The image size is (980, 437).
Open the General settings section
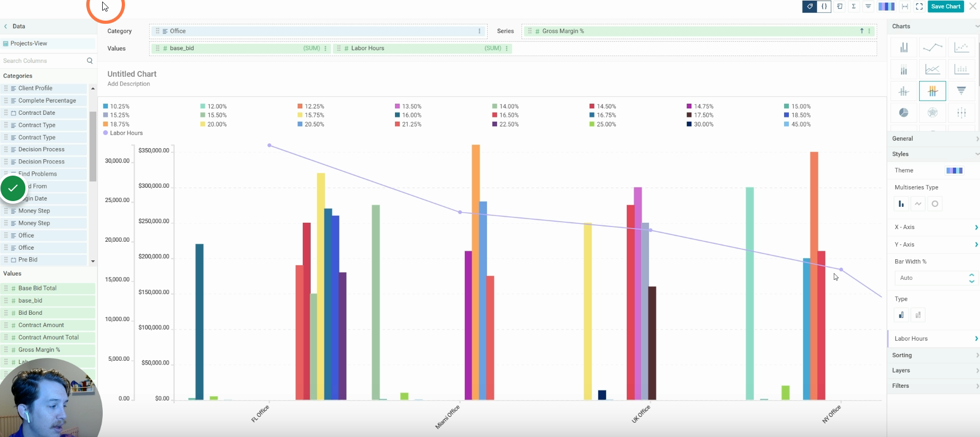pyautogui.click(x=934, y=139)
